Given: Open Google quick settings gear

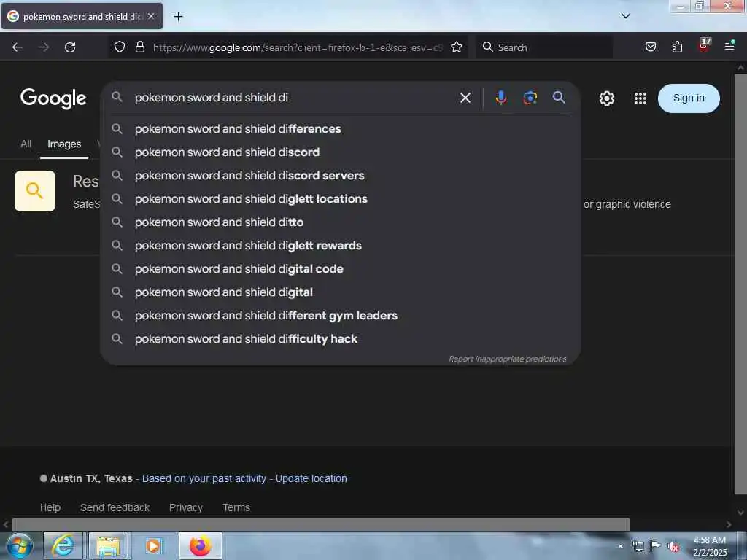Looking at the screenshot, I should (606, 98).
